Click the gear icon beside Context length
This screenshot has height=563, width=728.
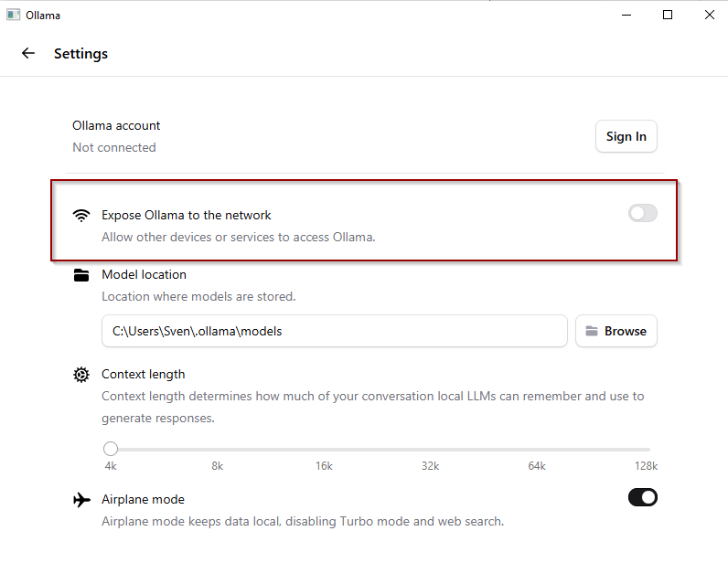pyautogui.click(x=82, y=375)
